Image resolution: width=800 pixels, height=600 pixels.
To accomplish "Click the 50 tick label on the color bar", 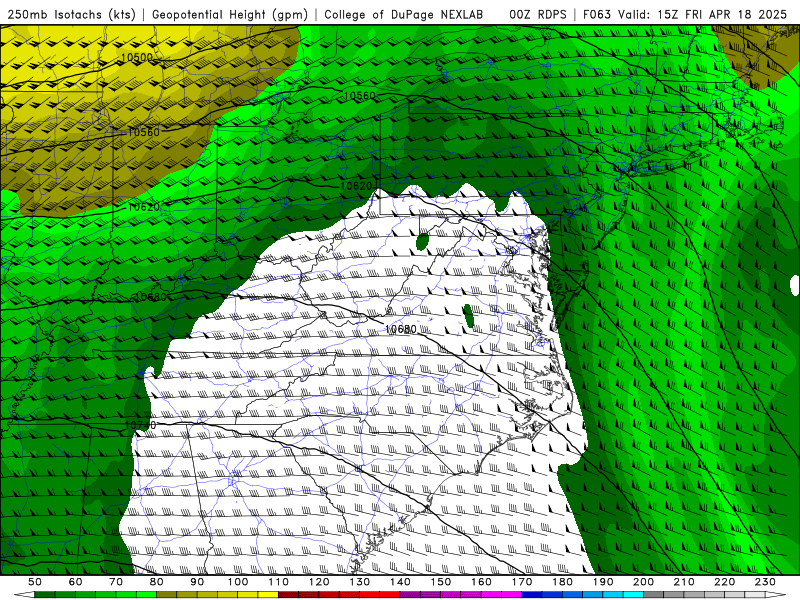I will click(35, 582).
